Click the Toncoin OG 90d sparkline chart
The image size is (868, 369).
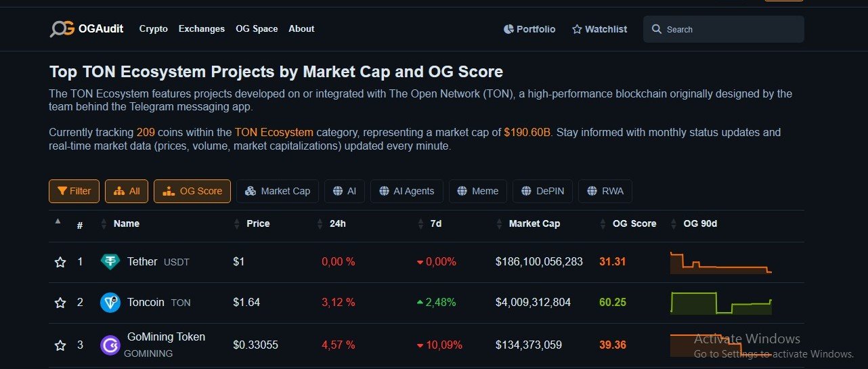pyautogui.click(x=720, y=303)
